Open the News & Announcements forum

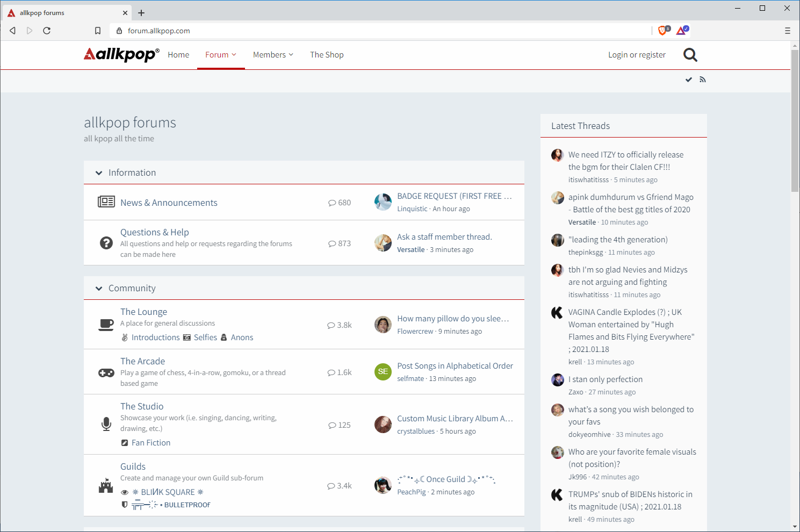pyautogui.click(x=169, y=203)
